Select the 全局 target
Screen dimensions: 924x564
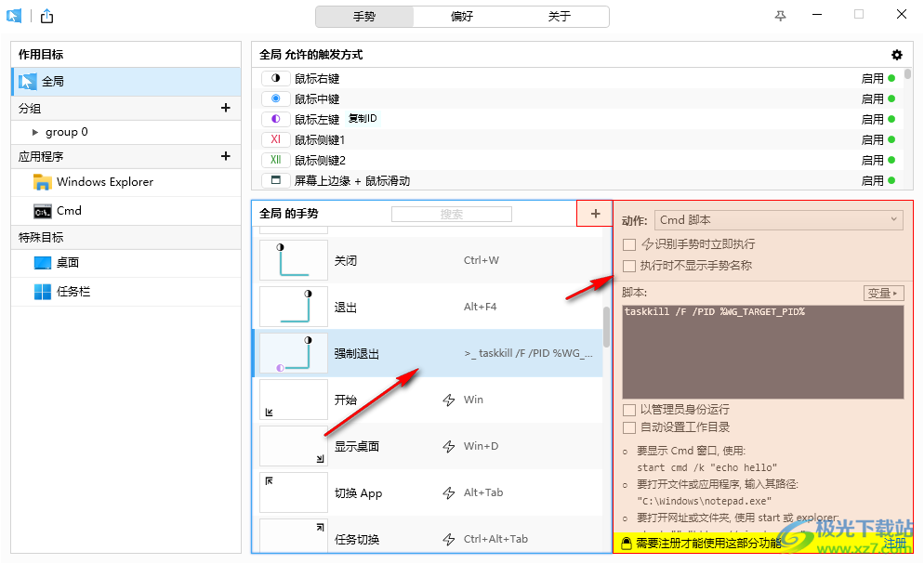coord(126,82)
